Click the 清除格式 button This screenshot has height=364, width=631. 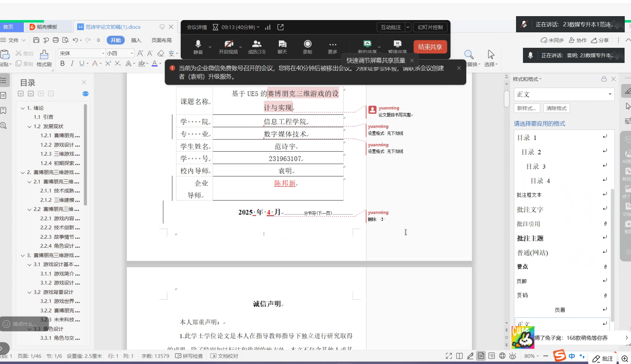(x=556, y=108)
